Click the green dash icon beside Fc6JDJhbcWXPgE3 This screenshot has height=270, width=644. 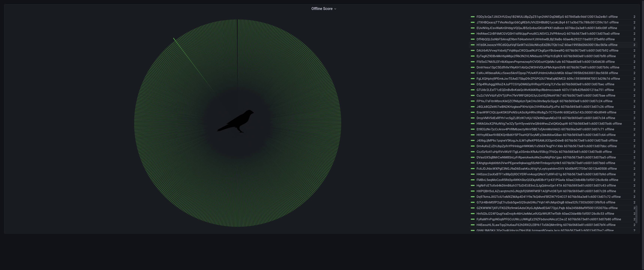point(473,169)
